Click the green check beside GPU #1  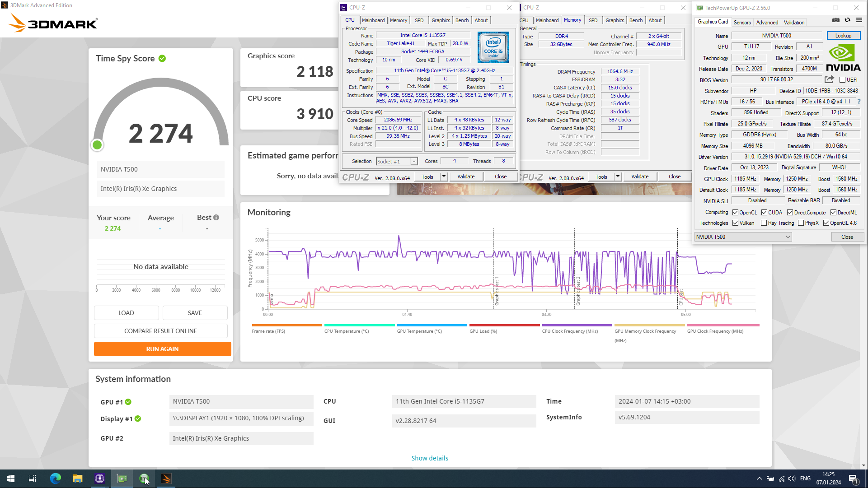[x=128, y=402]
